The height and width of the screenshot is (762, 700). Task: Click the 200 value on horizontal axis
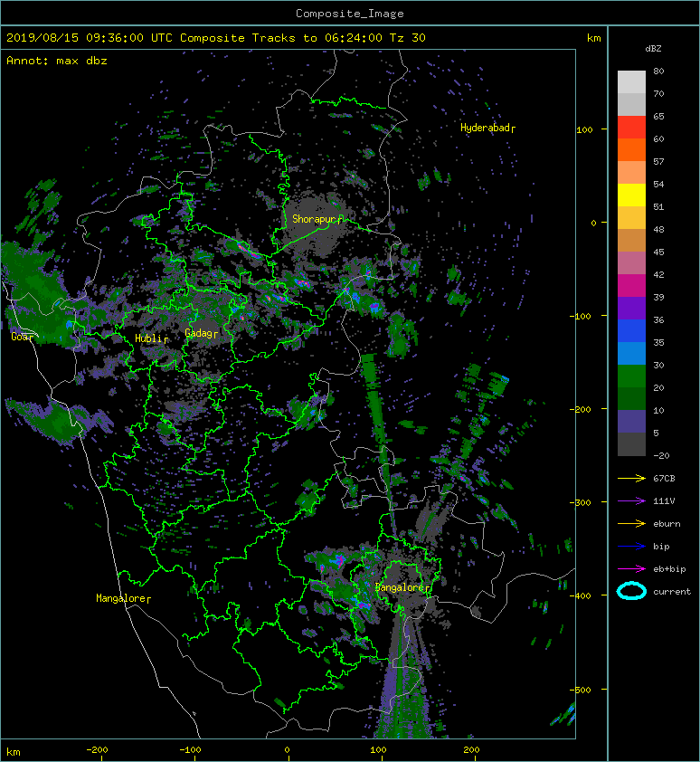471,750
